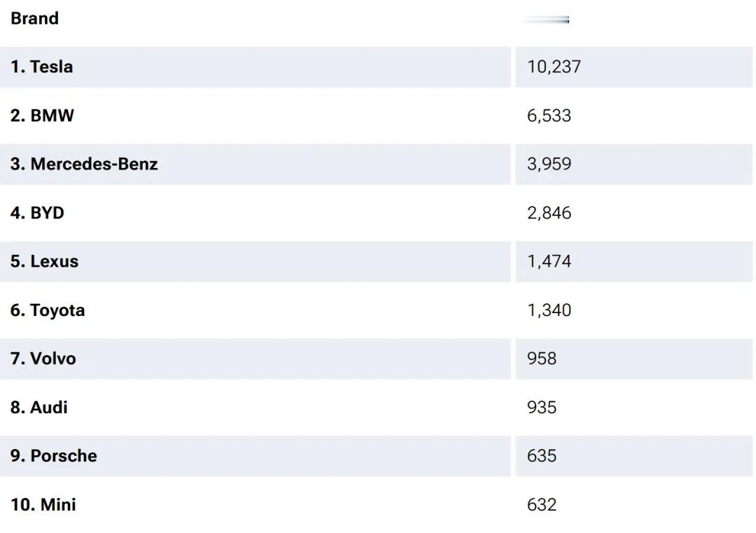Viewport: 756px width, 533px height.
Task: Click the value 1,474 for Lexus
Action: 549,261
